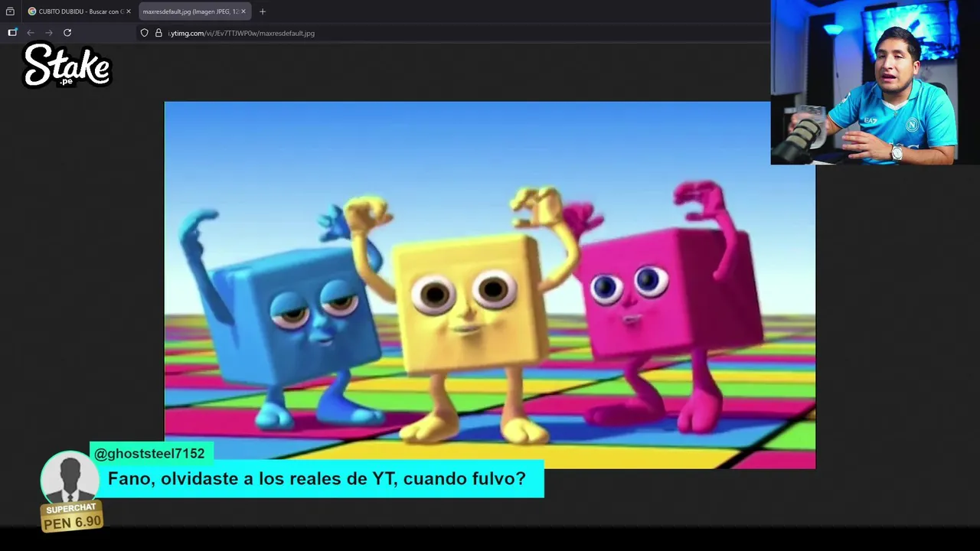Open the Firefox View icon left of the tabs

[x=10, y=11]
